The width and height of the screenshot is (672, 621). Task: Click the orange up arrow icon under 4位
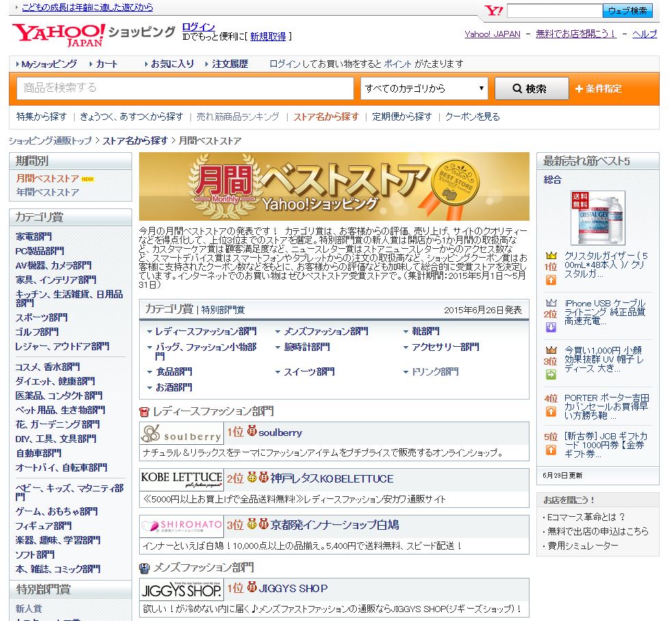[551, 412]
